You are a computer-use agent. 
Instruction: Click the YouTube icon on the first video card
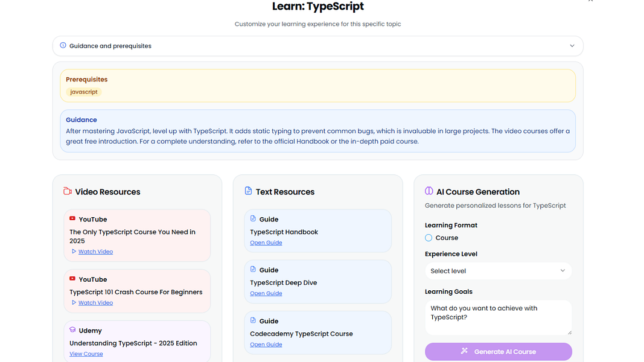[x=72, y=219]
